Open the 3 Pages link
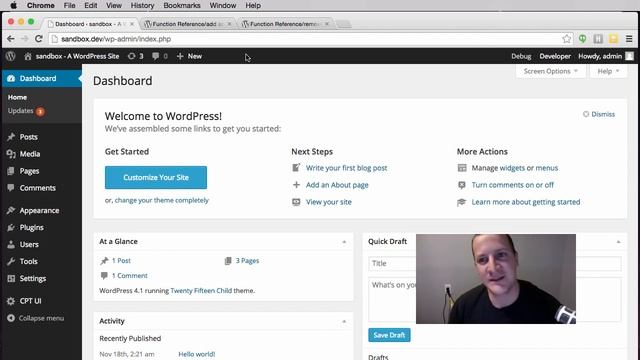The image size is (640, 360). click(247, 260)
